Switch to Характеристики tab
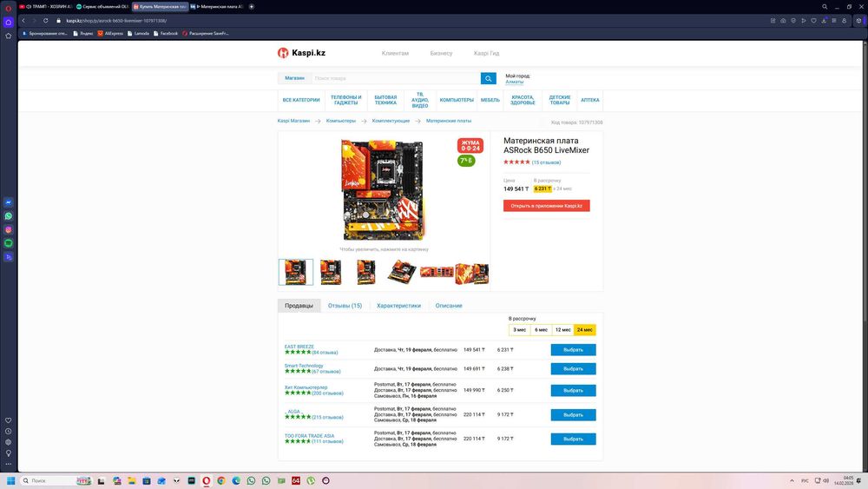This screenshot has width=868, height=489. tap(398, 306)
